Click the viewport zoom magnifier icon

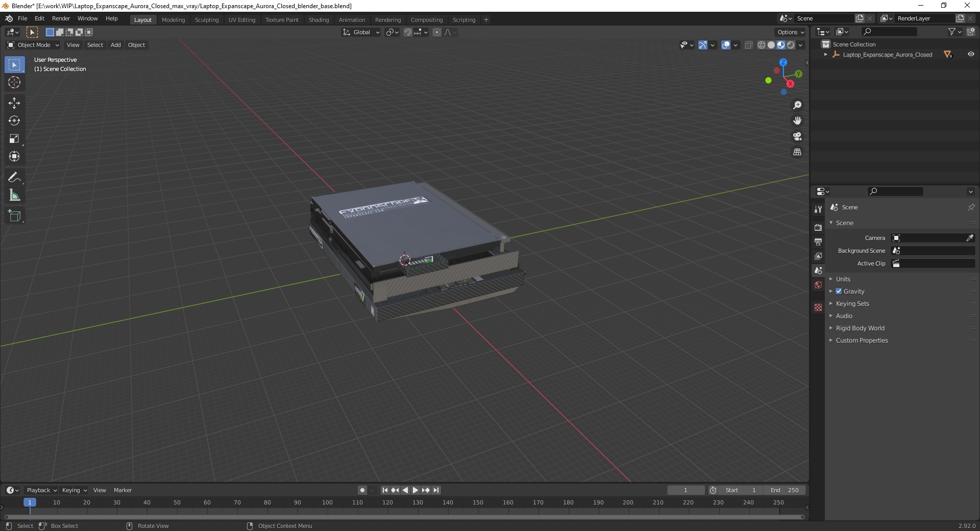pyautogui.click(x=797, y=105)
